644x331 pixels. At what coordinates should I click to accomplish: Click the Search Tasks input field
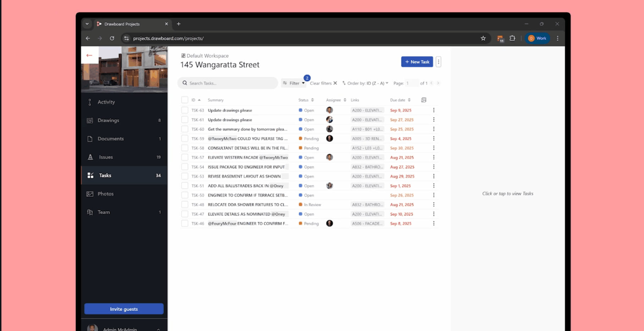[x=228, y=83]
